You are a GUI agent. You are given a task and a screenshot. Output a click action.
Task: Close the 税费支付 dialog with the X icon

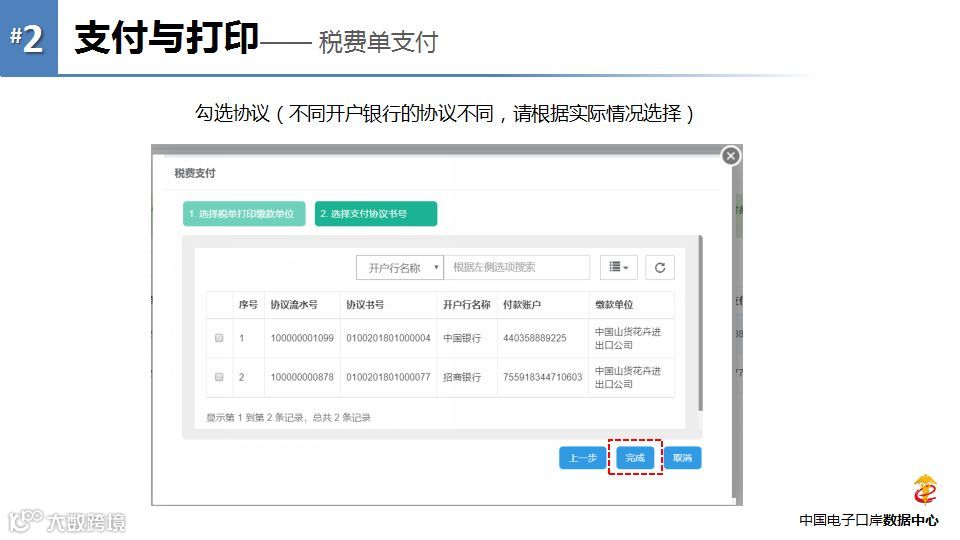[x=730, y=156]
